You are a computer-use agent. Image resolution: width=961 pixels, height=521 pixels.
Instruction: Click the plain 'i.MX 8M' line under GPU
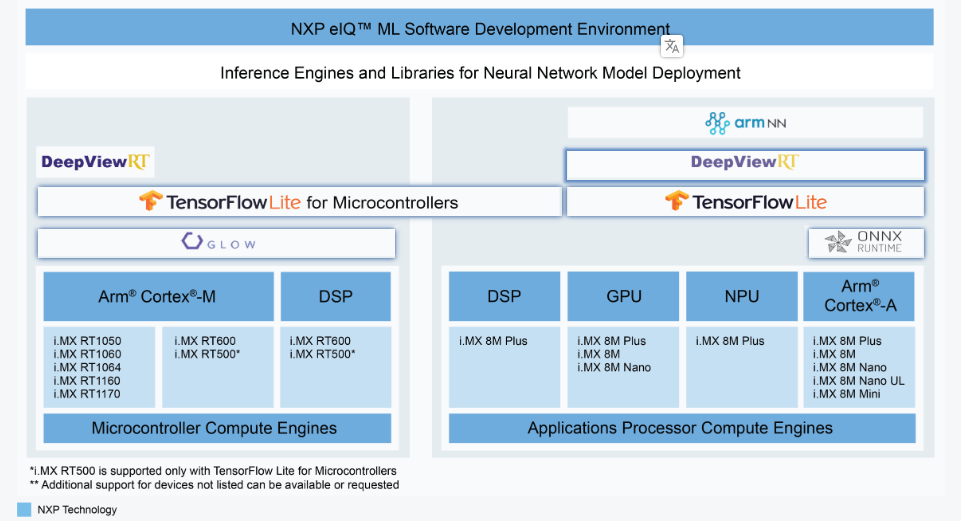(599, 354)
